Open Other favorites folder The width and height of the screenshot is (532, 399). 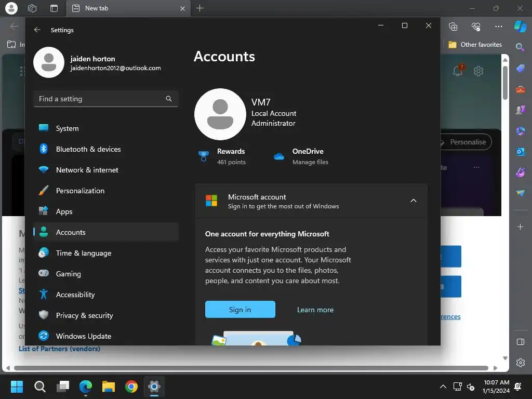click(475, 45)
